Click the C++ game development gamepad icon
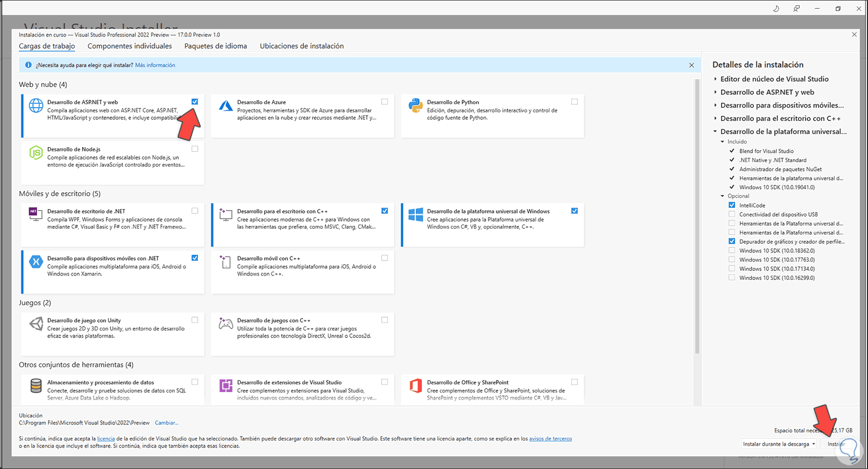This screenshot has height=469, width=868. click(226, 324)
